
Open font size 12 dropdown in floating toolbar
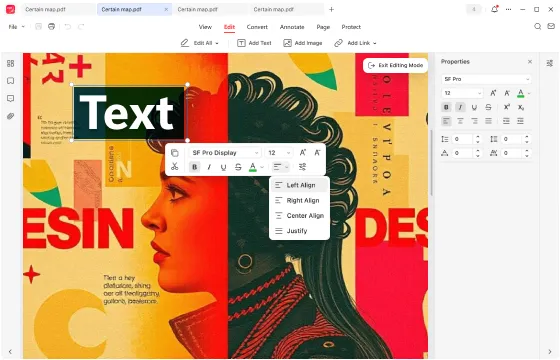tap(279, 153)
